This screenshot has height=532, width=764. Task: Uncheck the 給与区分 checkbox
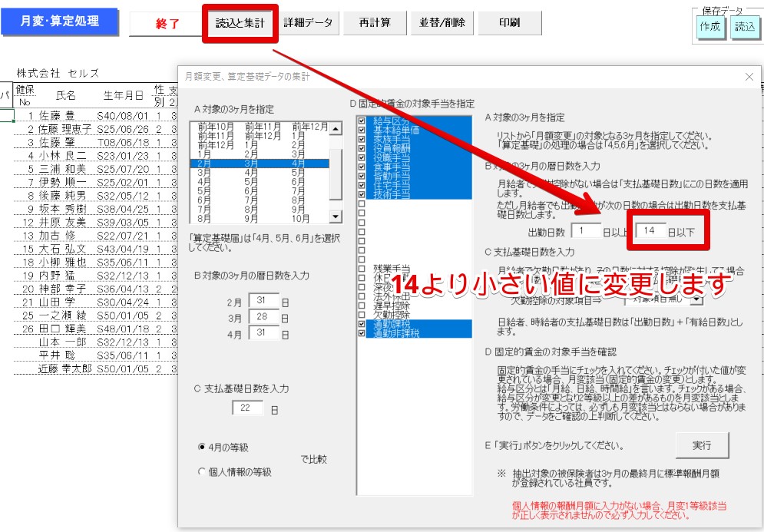362,121
